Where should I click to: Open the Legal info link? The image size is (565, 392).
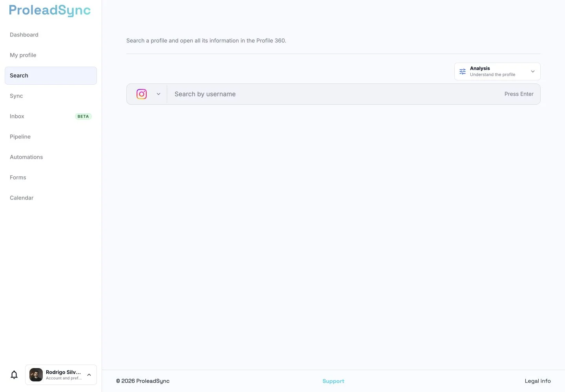pos(538,381)
